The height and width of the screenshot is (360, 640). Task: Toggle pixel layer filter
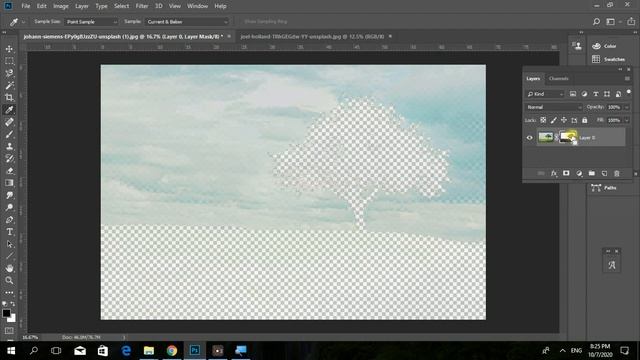[573, 94]
